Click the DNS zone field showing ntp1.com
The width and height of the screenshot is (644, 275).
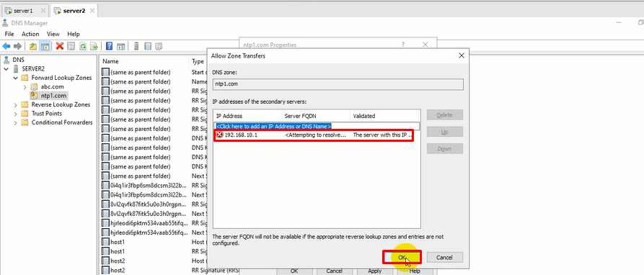click(338, 84)
